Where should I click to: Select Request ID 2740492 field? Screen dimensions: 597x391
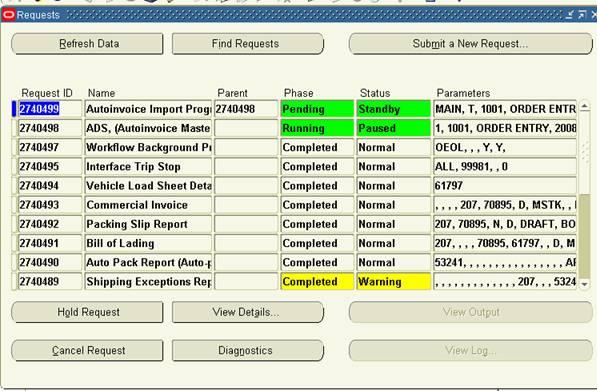coord(50,224)
